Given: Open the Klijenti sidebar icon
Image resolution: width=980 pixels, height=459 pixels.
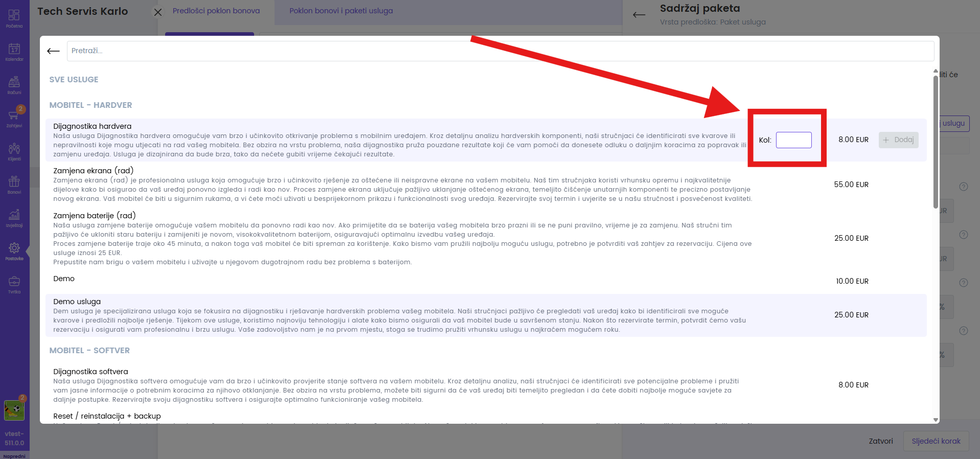Looking at the screenshot, I should tap(14, 151).
